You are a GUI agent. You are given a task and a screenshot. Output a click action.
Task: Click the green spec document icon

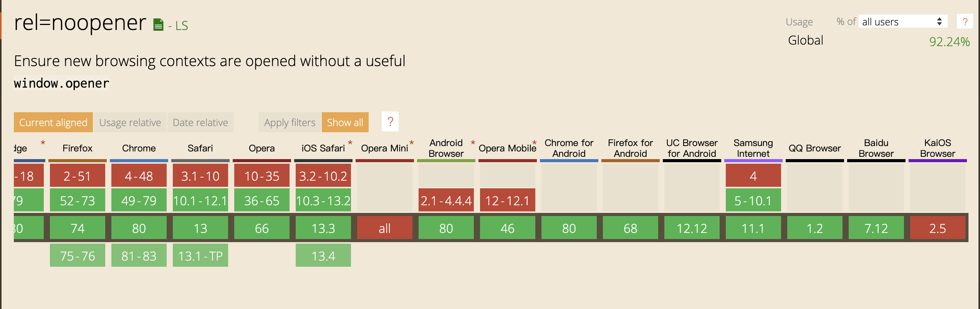tap(158, 25)
